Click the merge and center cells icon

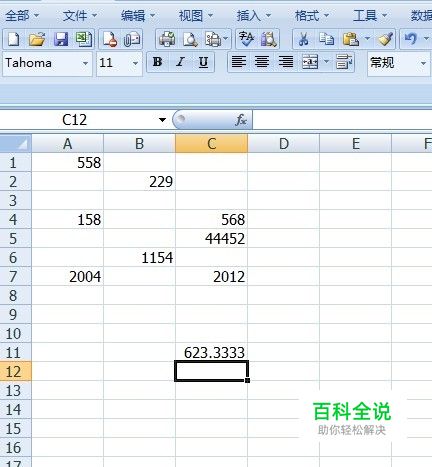[310, 62]
